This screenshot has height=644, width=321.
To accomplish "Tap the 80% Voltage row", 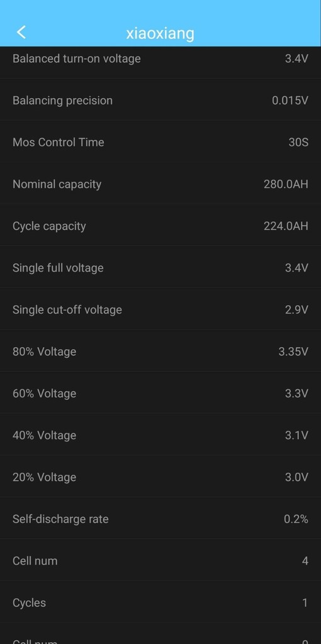I will click(x=160, y=352).
